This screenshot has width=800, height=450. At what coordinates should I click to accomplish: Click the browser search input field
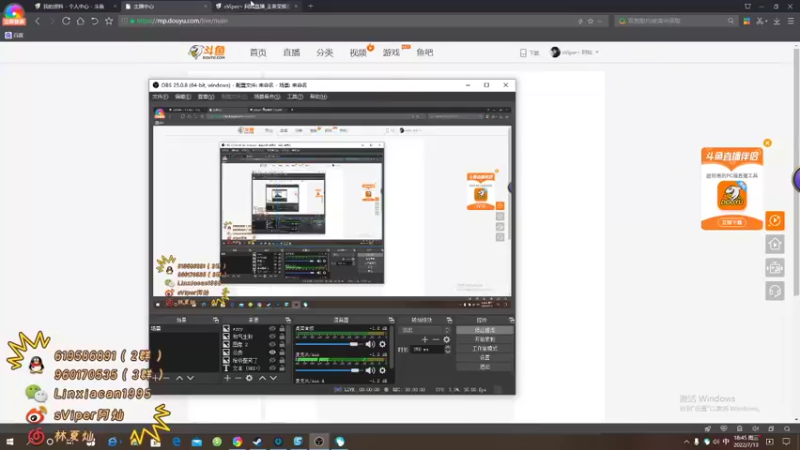tap(676, 21)
